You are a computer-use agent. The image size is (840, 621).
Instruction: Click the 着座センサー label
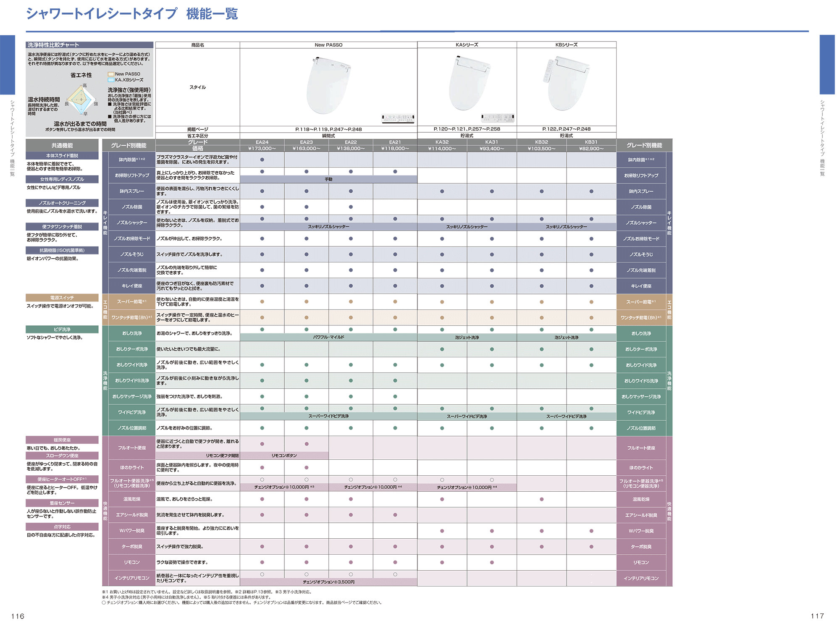click(62, 503)
